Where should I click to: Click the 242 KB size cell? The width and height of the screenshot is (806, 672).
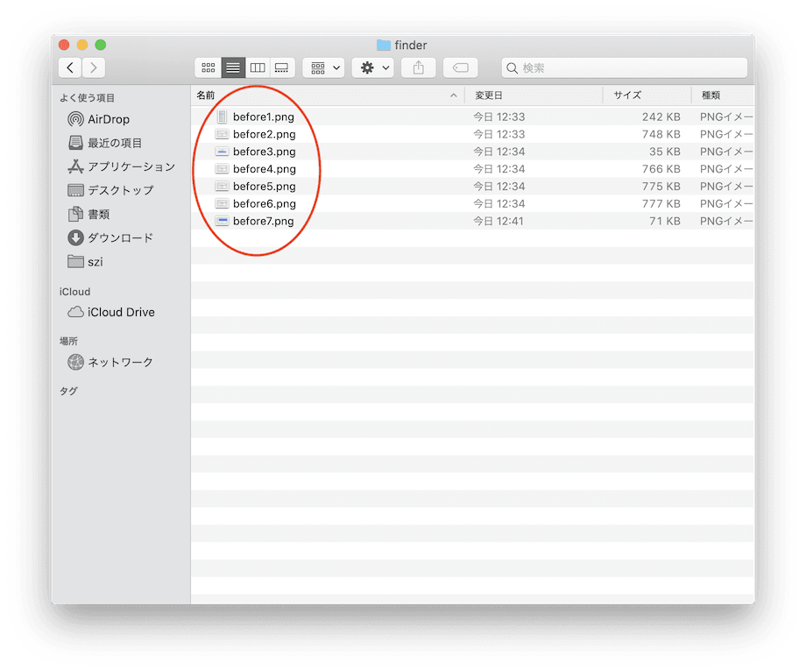(x=661, y=117)
